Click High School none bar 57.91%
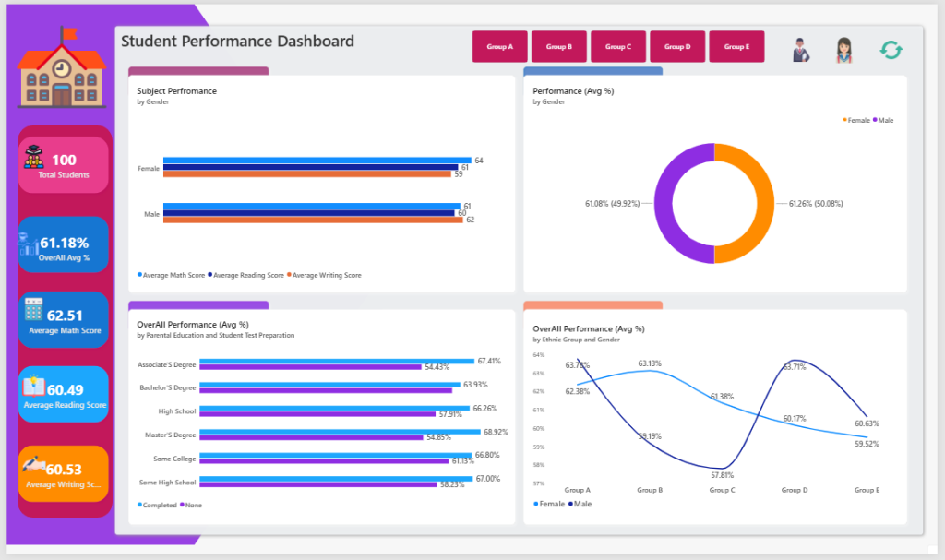The image size is (945, 560). 317,414
